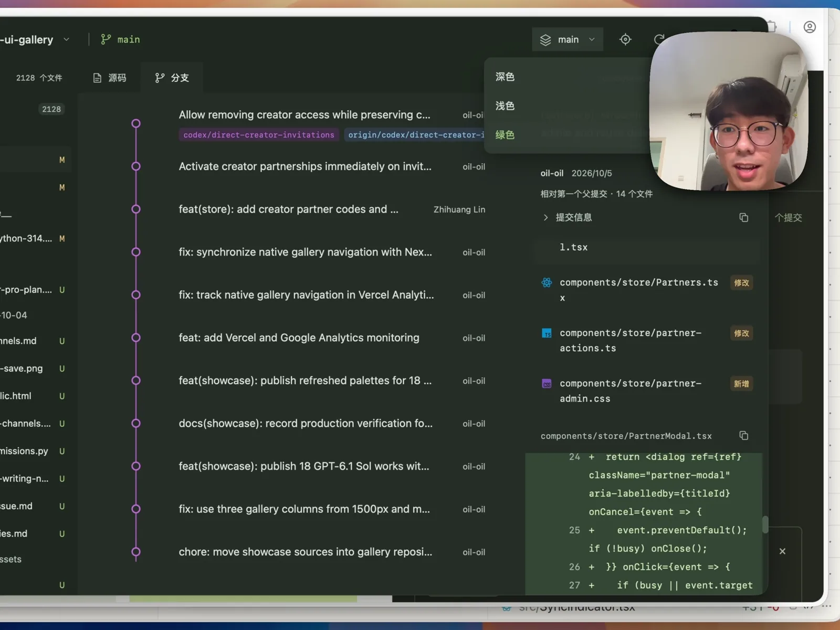Open the user account icon
The width and height of the screenshot is (840, 630).
810,27
